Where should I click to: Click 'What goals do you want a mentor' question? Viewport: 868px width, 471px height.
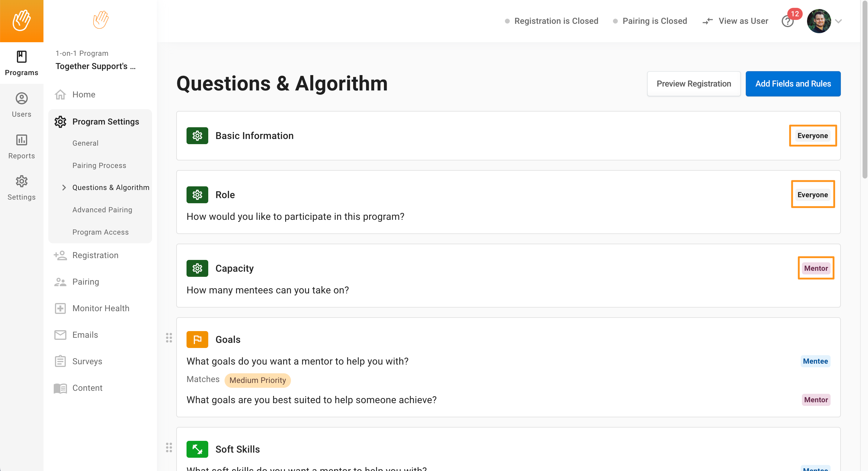point(297,361)
